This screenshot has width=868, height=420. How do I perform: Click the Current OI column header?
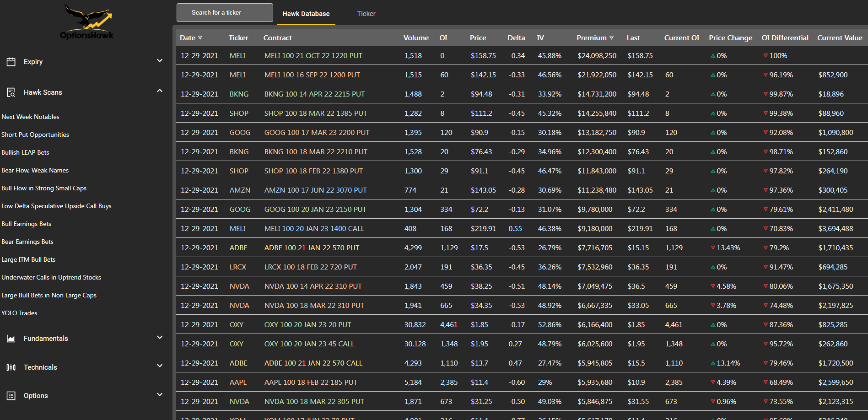682,38
